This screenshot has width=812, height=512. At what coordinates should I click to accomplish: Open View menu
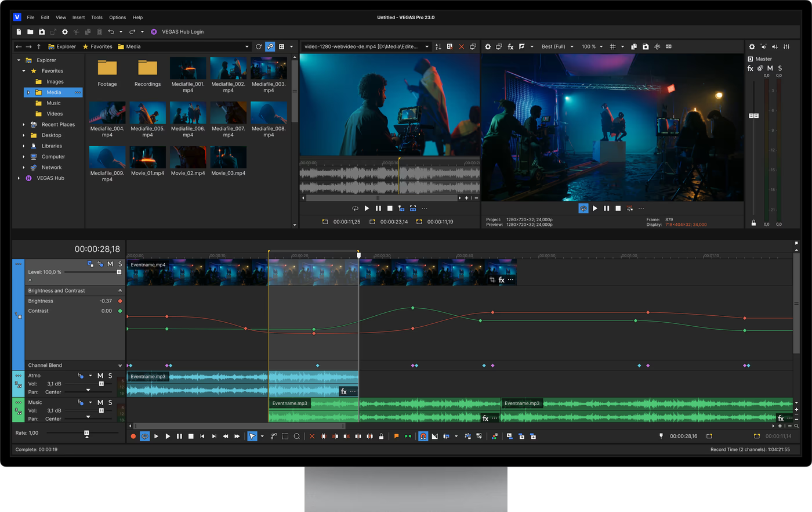coord(61,17)
